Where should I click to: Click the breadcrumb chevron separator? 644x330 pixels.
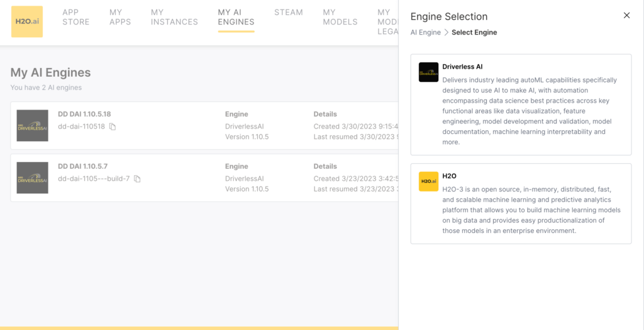click(x=446, y=33)
